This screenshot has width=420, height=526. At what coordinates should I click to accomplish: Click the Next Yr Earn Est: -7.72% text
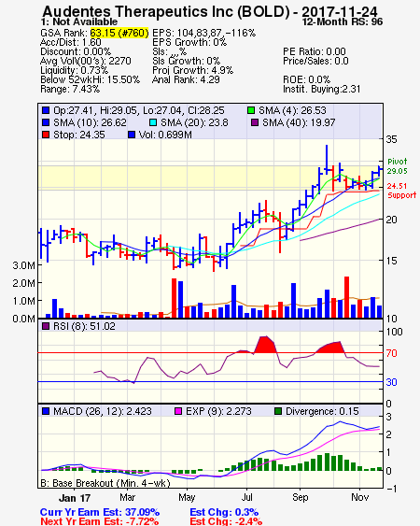pyautogui.click(x=100, y=521)
